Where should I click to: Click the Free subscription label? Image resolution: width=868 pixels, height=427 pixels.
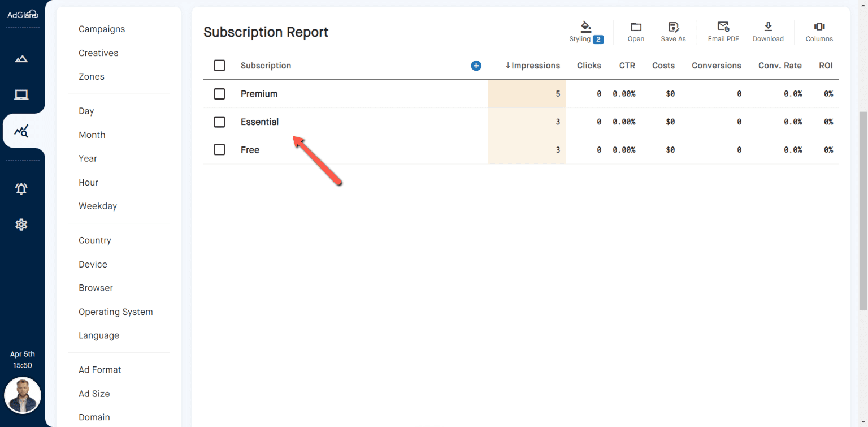click(250, 149)
